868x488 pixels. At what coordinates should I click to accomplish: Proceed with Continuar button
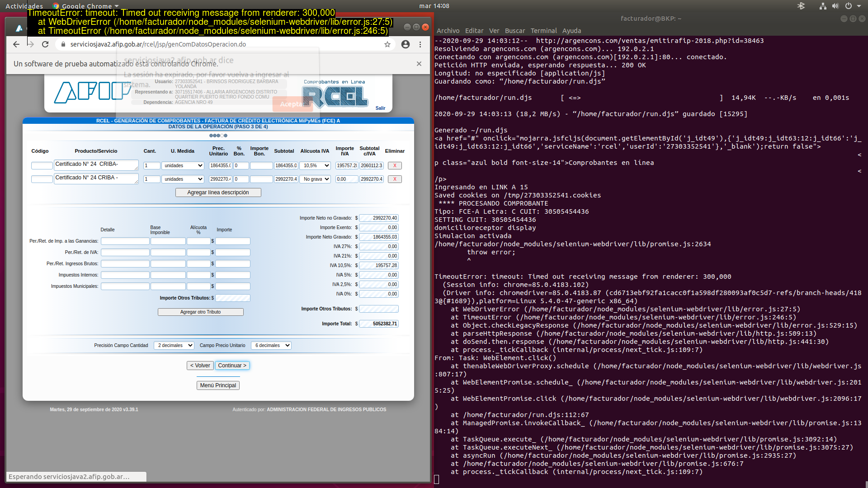click(x=232, y=366)
